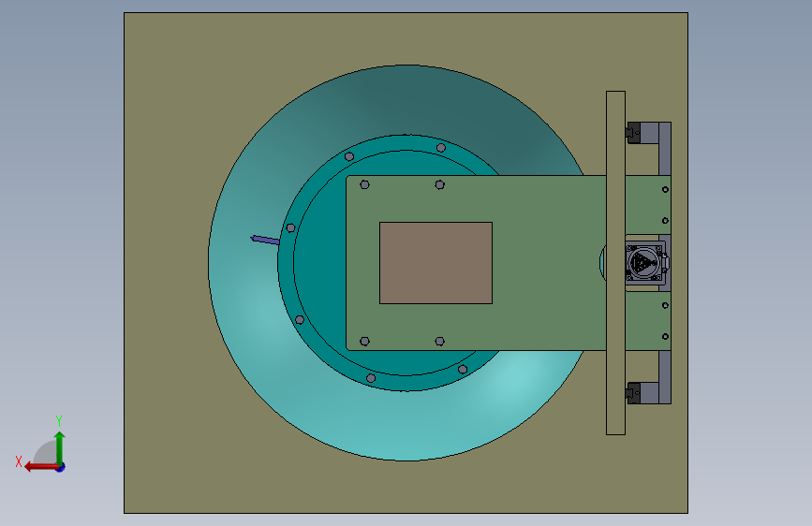Select the brown rectangular plate on green arm

coord(436,263)
